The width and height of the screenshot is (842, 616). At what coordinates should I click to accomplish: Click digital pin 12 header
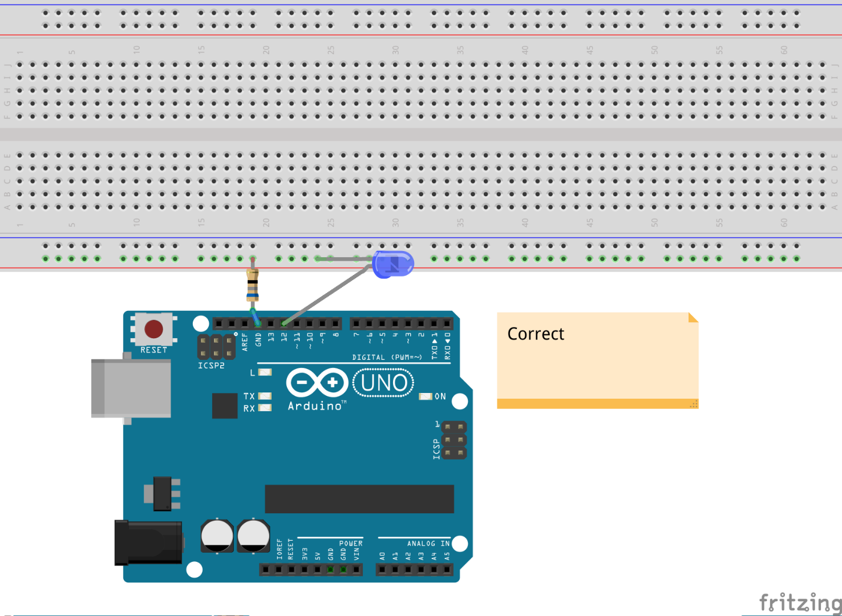tap(284, 323)
